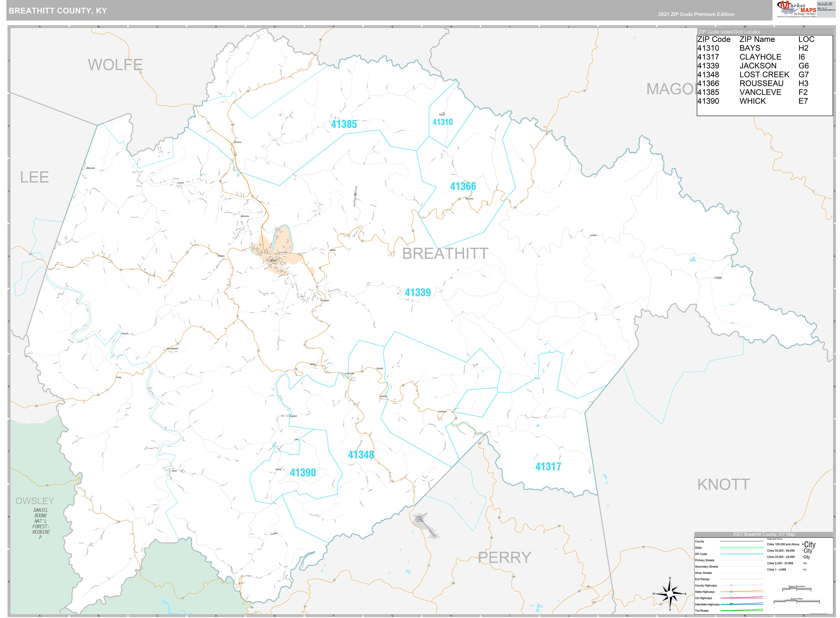Image resolution: width=840 pixels, height=618 pixels.
Task: Select the State Highways legend symbol
Action: click(732, 592)
